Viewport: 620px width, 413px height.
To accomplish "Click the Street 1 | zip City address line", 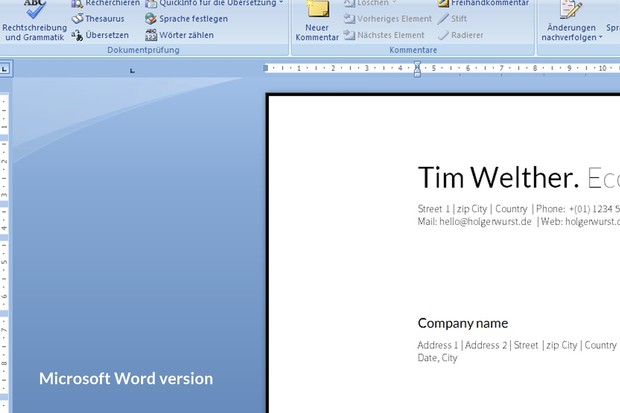I will coord(519,209).
